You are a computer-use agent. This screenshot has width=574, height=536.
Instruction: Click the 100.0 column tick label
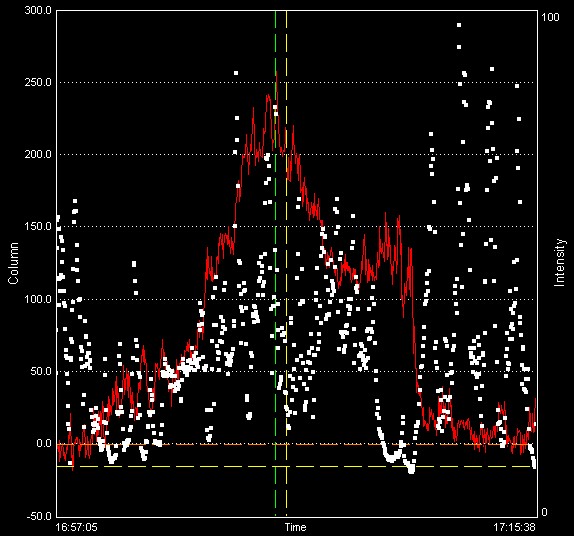(38, 299)
